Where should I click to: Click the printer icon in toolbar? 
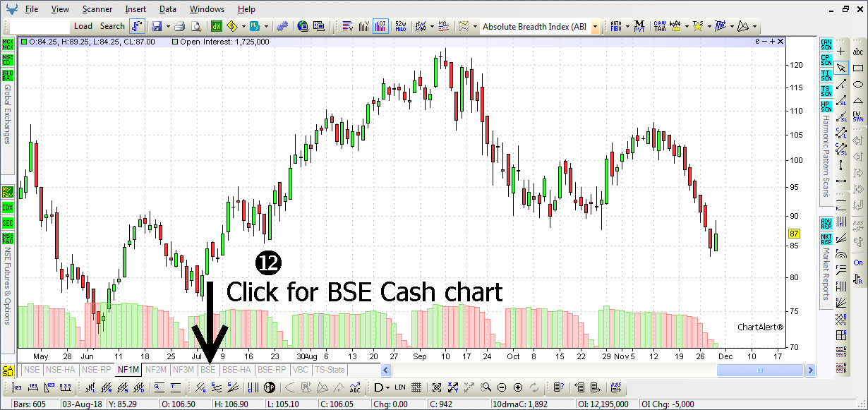[179, 26]
